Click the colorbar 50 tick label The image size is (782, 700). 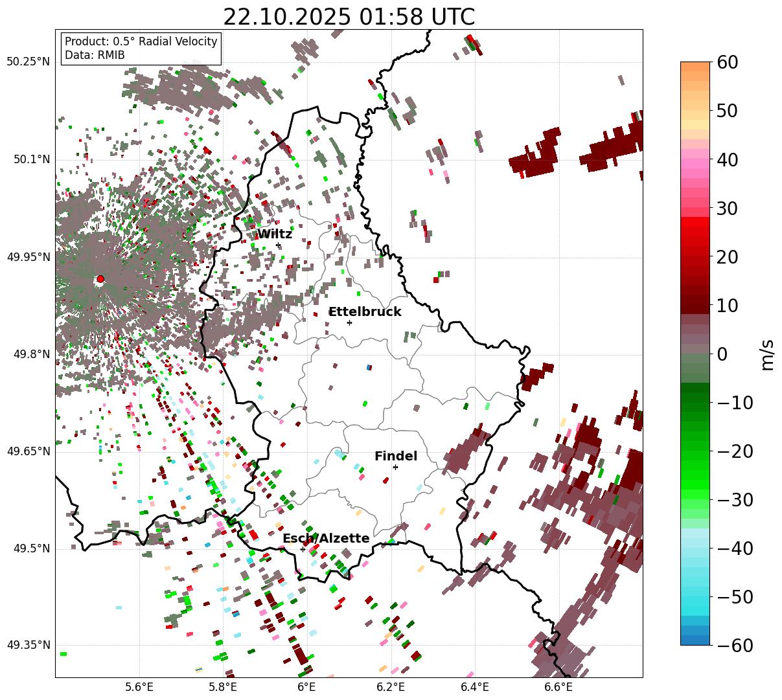726,111
